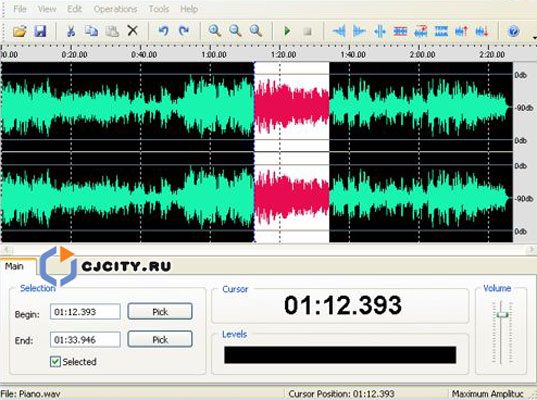
Task: Click the Levels meter bar
Action: coord(340,355)
